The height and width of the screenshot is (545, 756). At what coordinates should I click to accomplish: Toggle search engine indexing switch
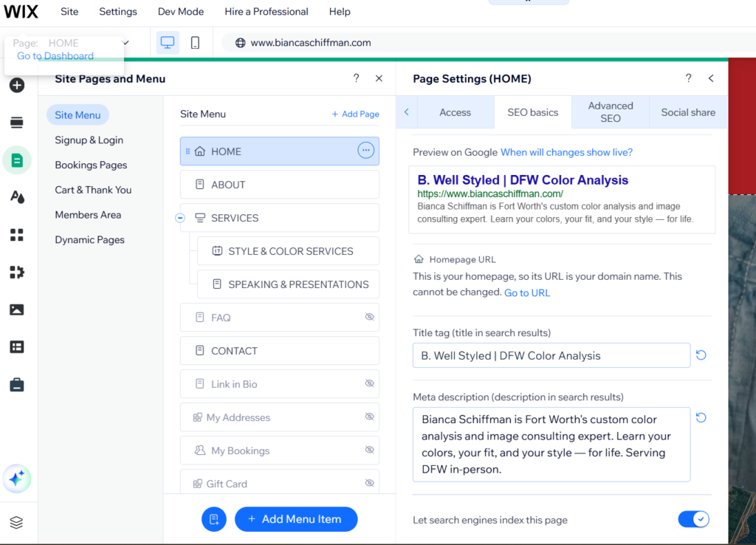[693, 519]
